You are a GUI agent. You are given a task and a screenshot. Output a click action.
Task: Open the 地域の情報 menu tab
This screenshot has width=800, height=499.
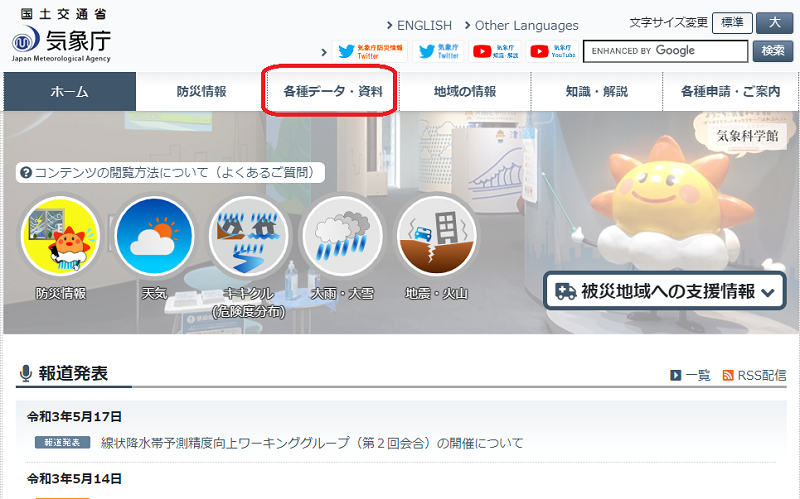[465, 91]
